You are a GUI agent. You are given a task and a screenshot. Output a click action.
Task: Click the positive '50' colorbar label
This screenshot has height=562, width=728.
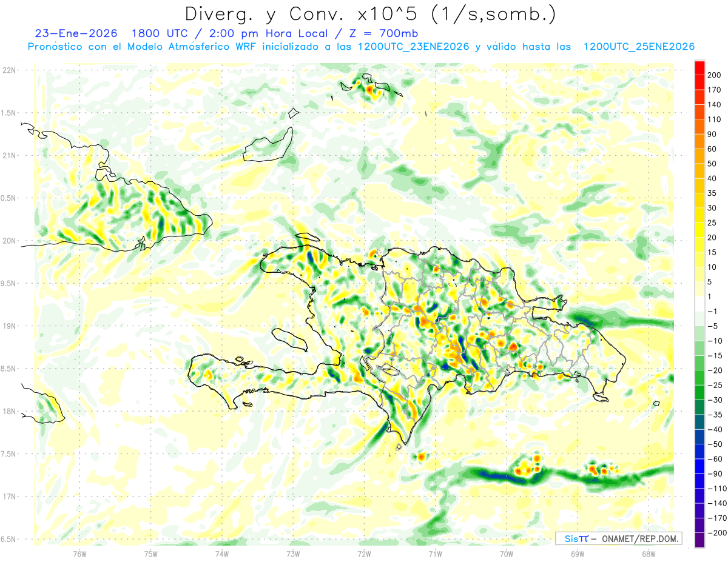pyautogui.click(x=712, y=164)
